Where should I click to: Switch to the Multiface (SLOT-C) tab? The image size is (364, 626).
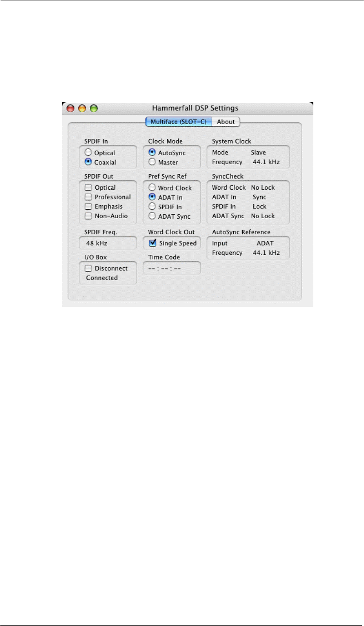[178, 122]
